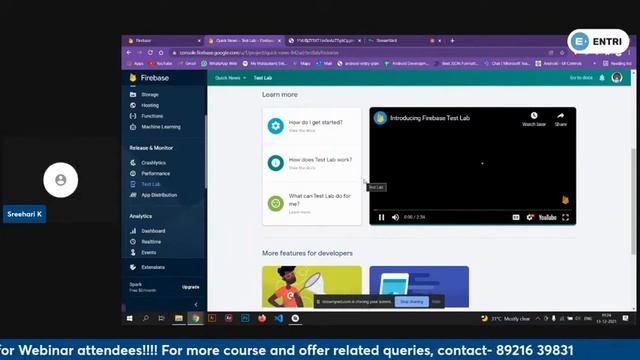Open Windows taskbar search
The height and width of the screenshot is (360, 640).
coord(146,318)
